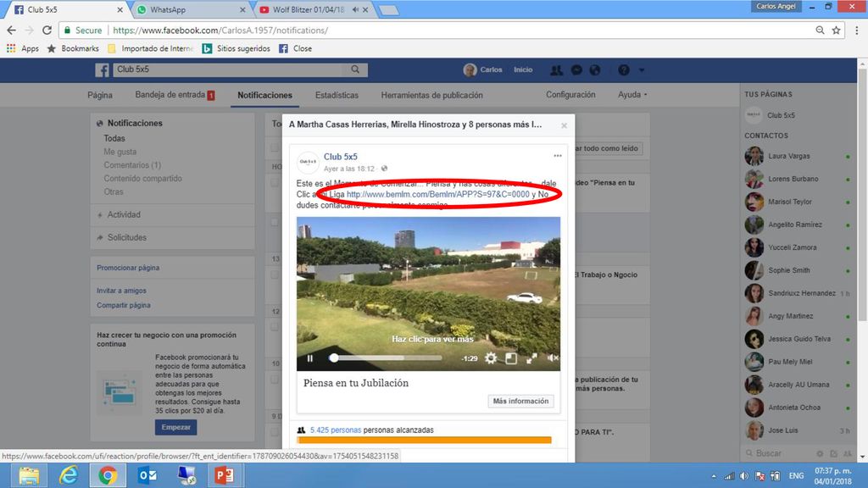868x488 pixels.
Task: Expand the Actividad section
Action: click(124, 214)
